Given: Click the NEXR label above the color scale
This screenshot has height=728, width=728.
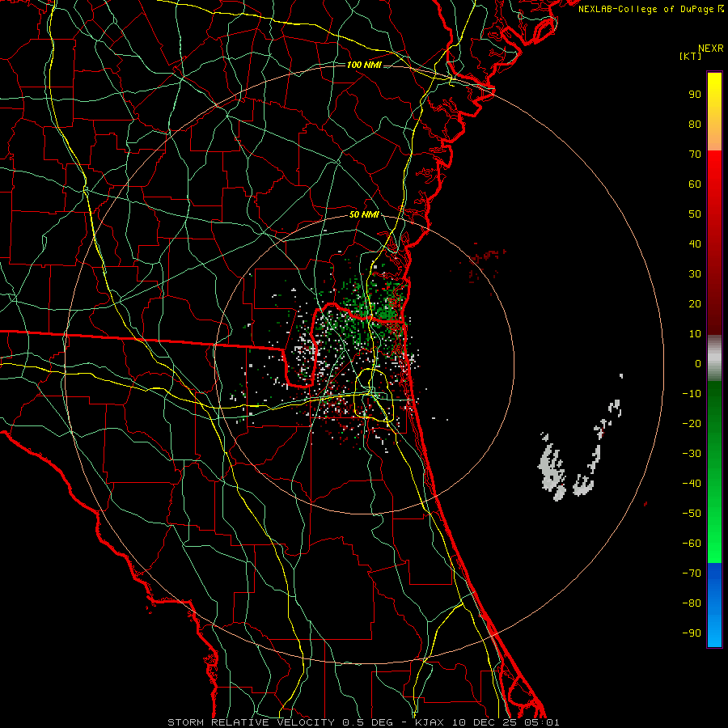Looking at the screenshot, I should point(711,49).
